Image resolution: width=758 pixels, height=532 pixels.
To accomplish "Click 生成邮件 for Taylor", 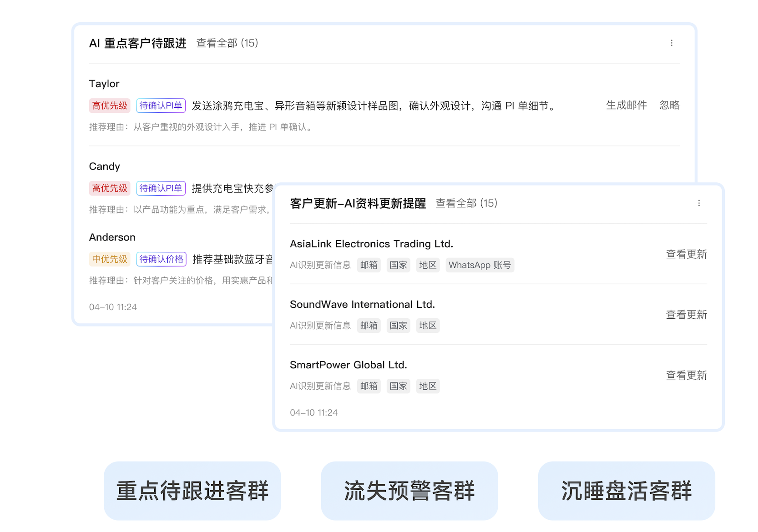I will (x=626, y=105).
